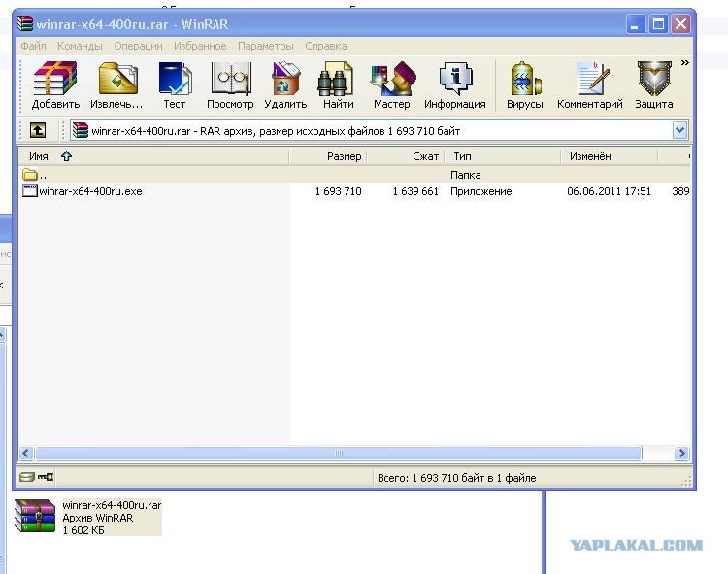This screenshot has width=728, height=574.
Task: Click the exe file's application icon
Action: [30, 191]
